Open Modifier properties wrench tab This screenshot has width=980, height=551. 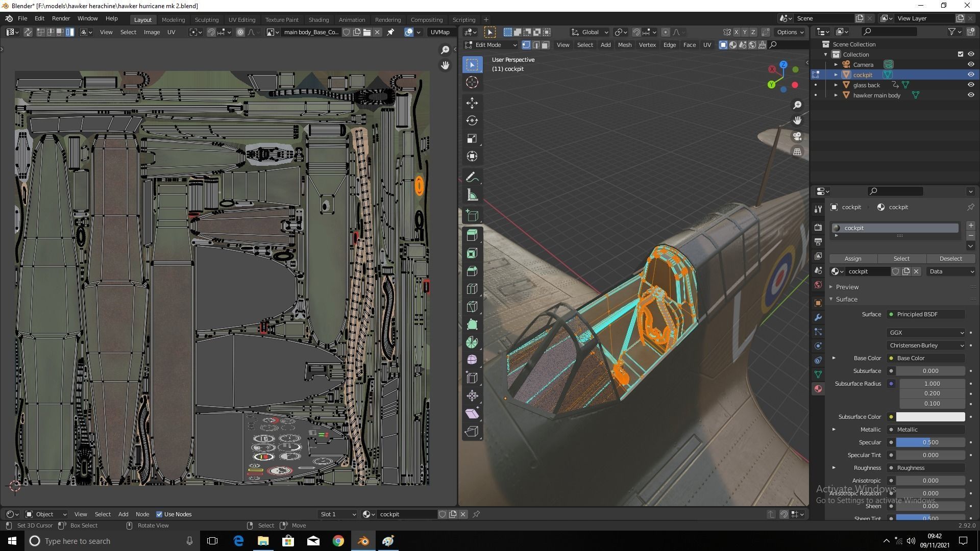point(818,317)
